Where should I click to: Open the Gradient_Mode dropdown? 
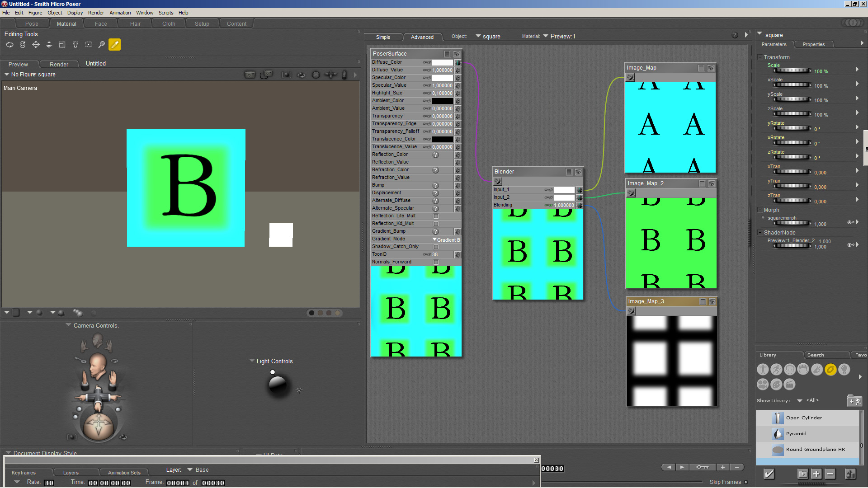(x=446, y=240)
